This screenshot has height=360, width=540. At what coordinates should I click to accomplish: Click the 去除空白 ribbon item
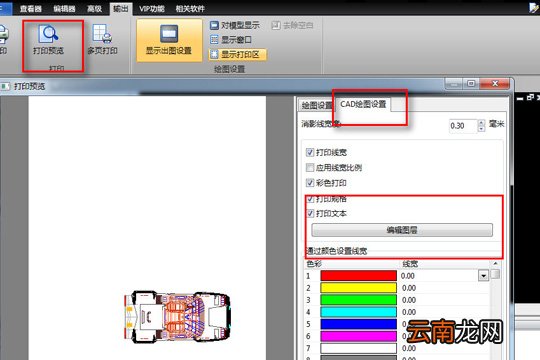(292, 25)
